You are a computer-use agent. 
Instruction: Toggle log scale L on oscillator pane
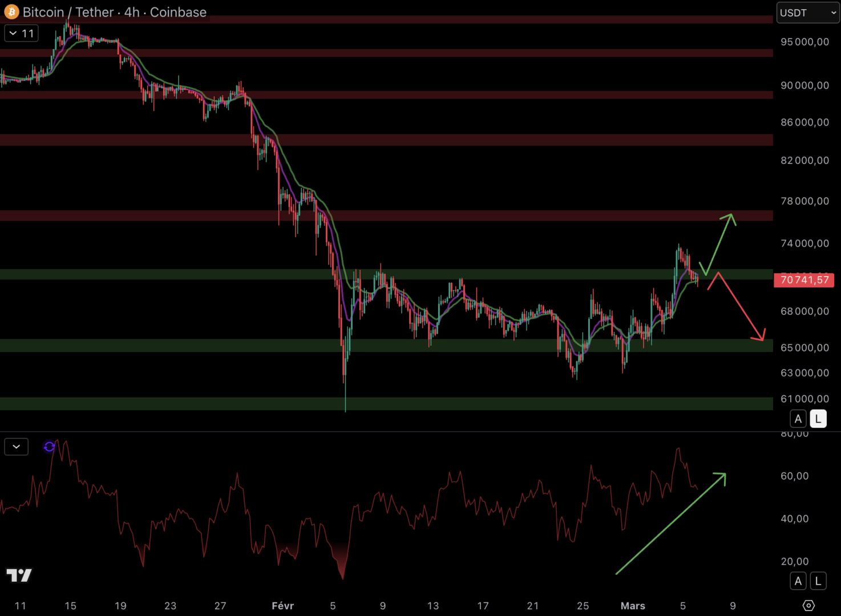818,581
